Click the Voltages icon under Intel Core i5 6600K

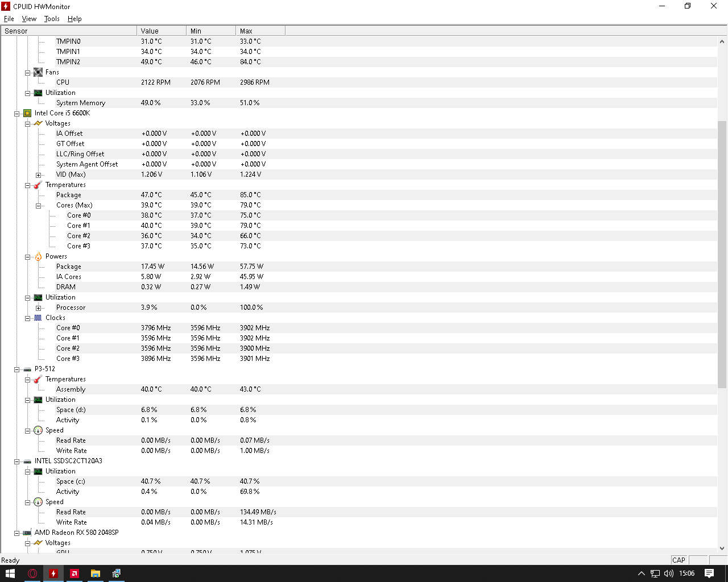click(x=38, y=123)
